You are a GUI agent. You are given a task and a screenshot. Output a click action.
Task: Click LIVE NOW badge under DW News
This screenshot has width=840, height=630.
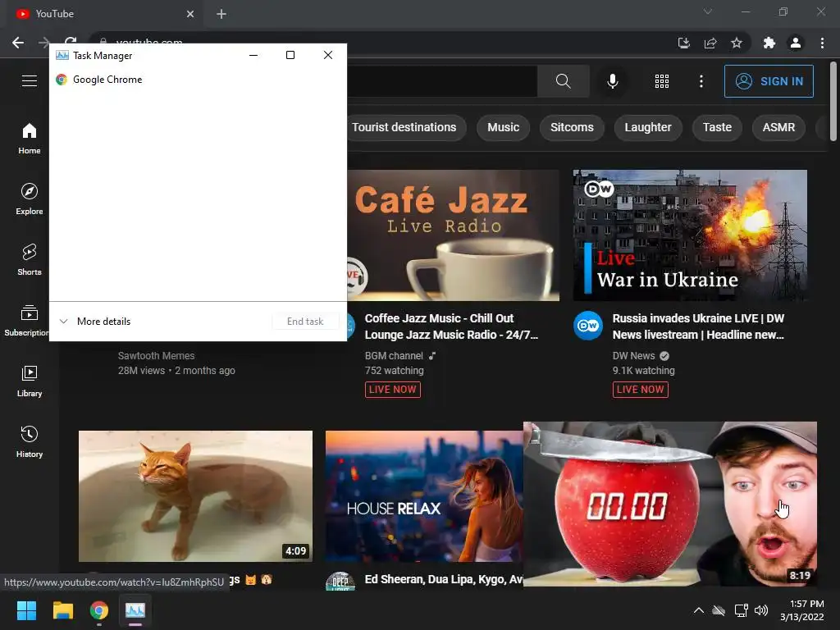[x=640, y=390]
